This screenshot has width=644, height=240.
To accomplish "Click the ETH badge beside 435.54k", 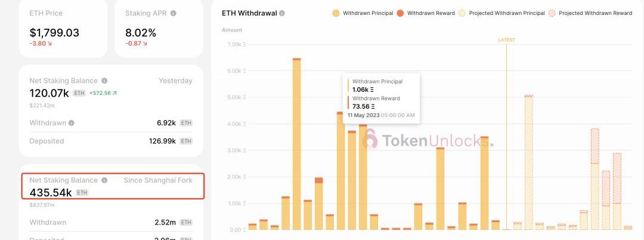I will point(82,193).
